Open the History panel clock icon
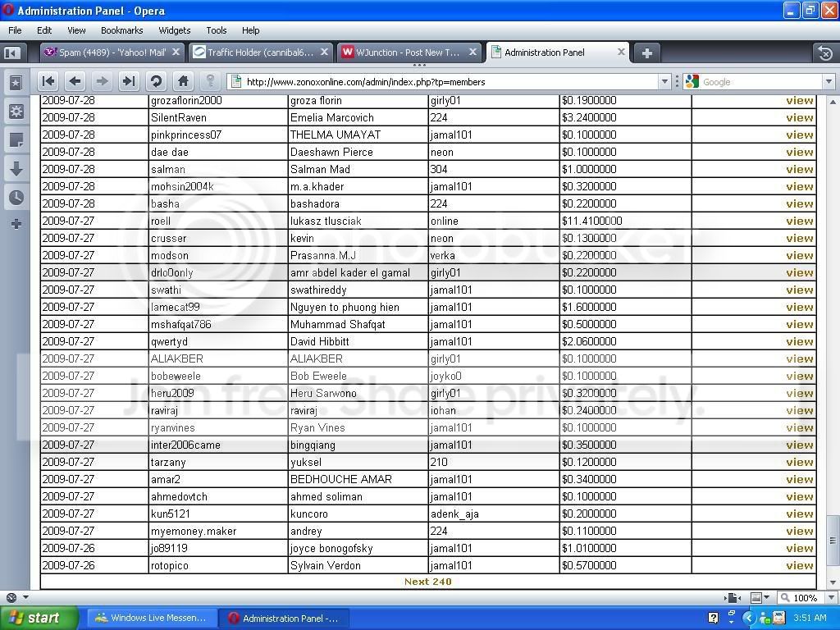Viewport: 840px width, 630px height. point(16,198)
